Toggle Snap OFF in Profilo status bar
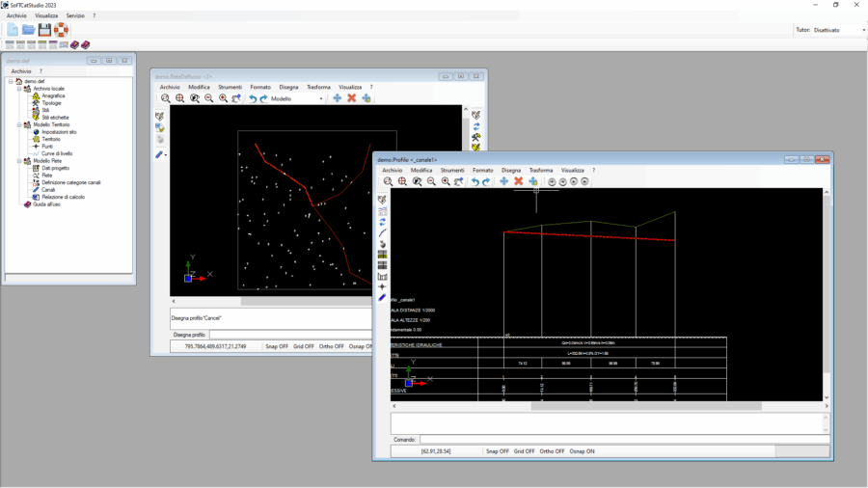868x488 pixels. pos(497,450)
